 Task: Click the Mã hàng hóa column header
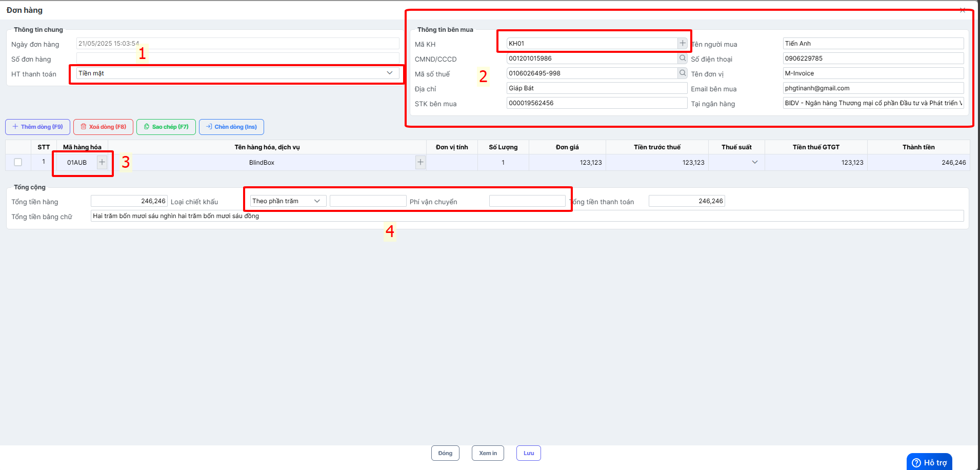[82, 147]
